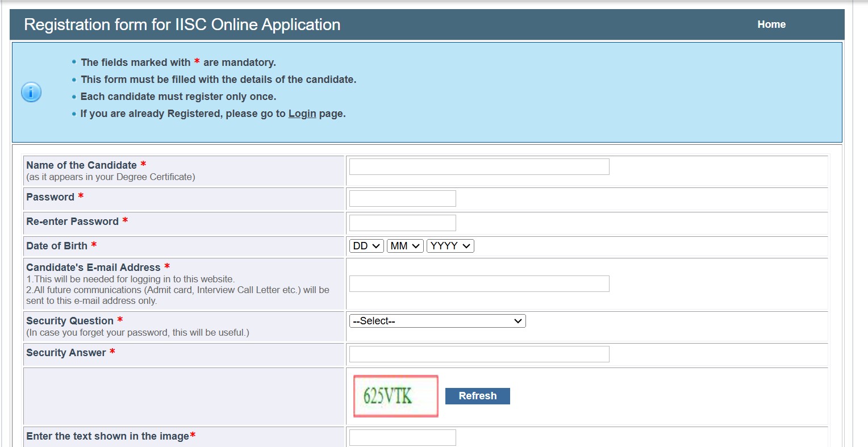Image resolution: width=868 pixels, height=447 pixels.
Task: Click the Registration form page title
Action: 182,25
